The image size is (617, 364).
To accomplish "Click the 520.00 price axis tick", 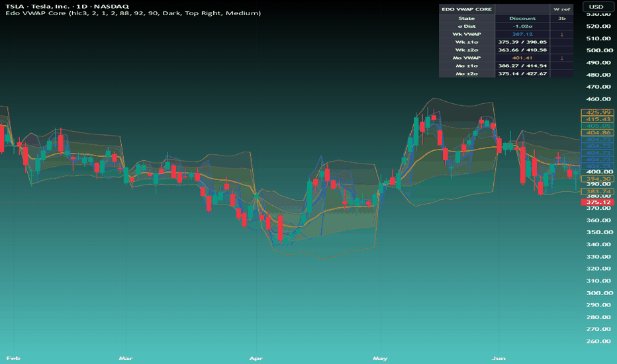I will (x=598, y=26).
